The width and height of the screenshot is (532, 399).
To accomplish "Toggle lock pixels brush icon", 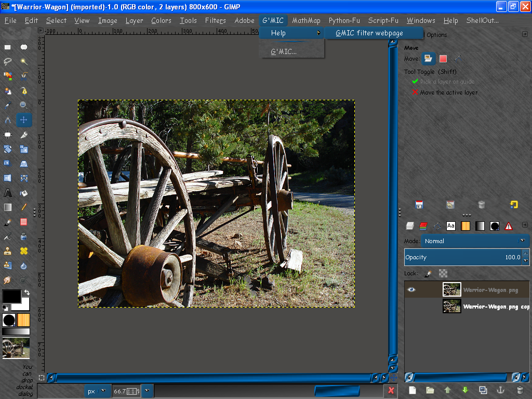I will [428, 273].
